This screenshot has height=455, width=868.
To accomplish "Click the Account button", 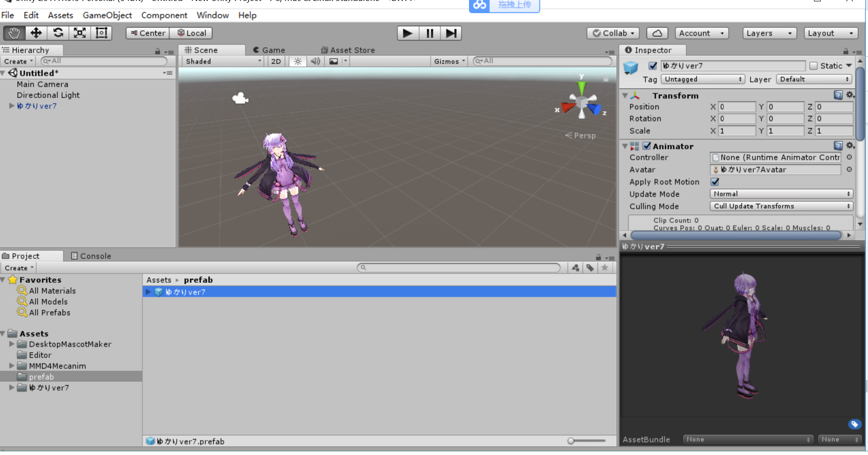I will (x=702, y=33).
